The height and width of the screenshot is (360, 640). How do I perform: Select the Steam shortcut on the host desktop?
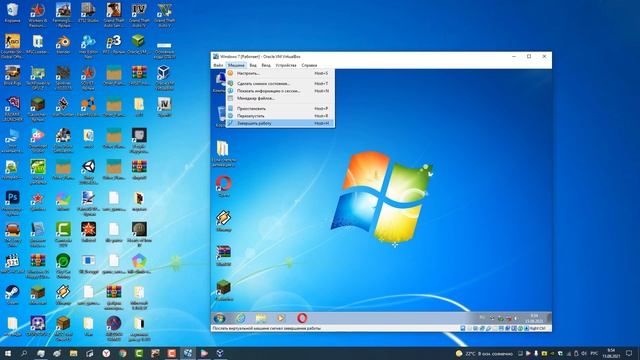point(12,295)
